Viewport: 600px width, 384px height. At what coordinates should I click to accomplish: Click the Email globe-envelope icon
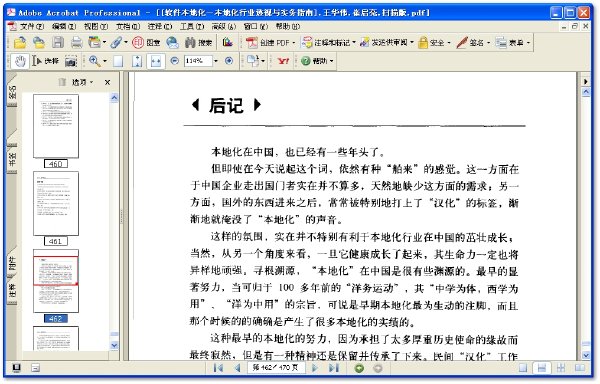(173, 42)
